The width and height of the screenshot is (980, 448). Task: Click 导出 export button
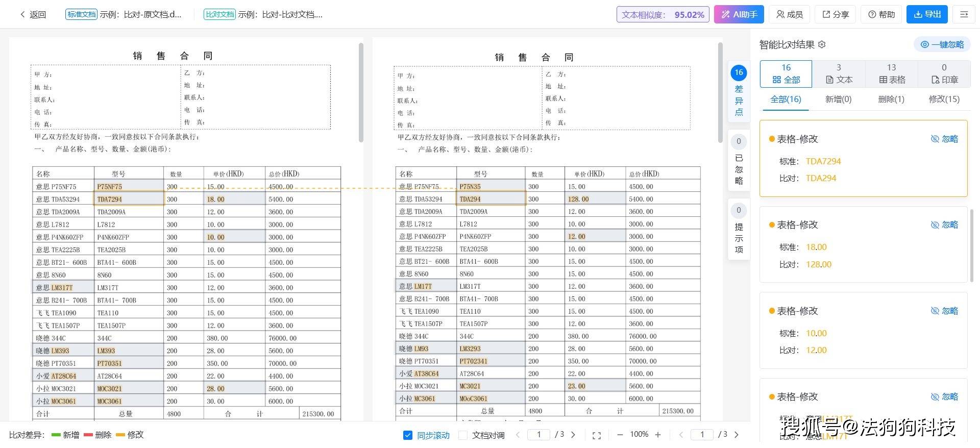pyautogui.click(x=927, y=15)
